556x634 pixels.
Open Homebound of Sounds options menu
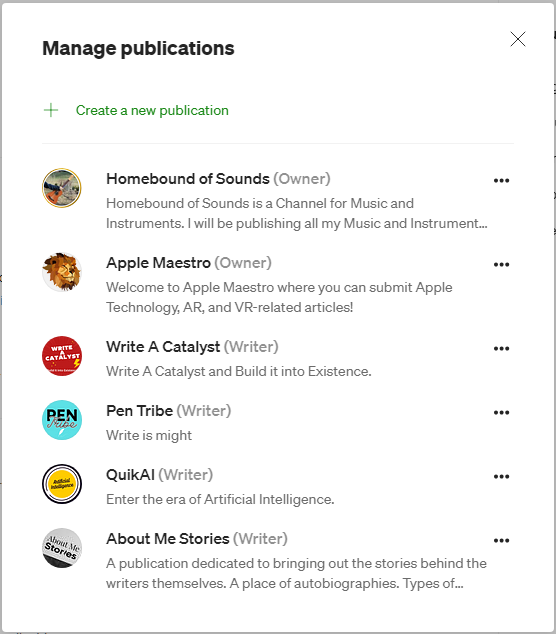tap(501, 180)
